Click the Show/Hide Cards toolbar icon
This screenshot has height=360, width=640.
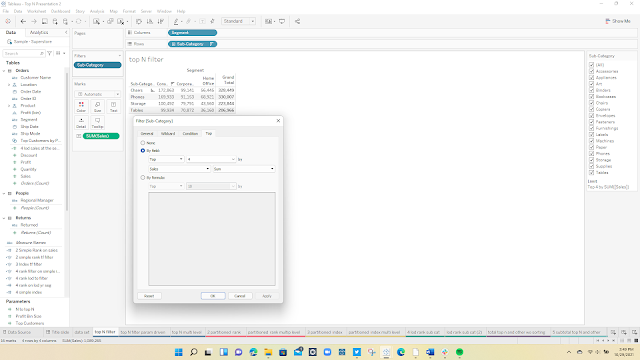click(x=268, y=21)
